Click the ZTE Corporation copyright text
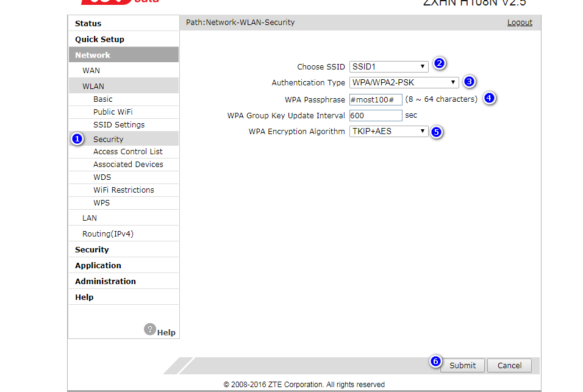The height and width of the screenshot is (392, 583). (x=304, y=385)
